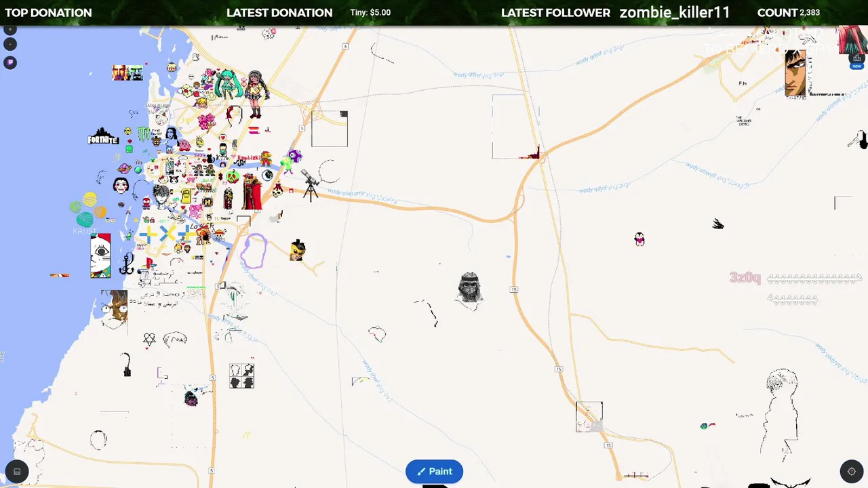The width and height of the screenshot is (868, 488).
Task: Zoom out with the minus button
Action: (x=10, y=44)
